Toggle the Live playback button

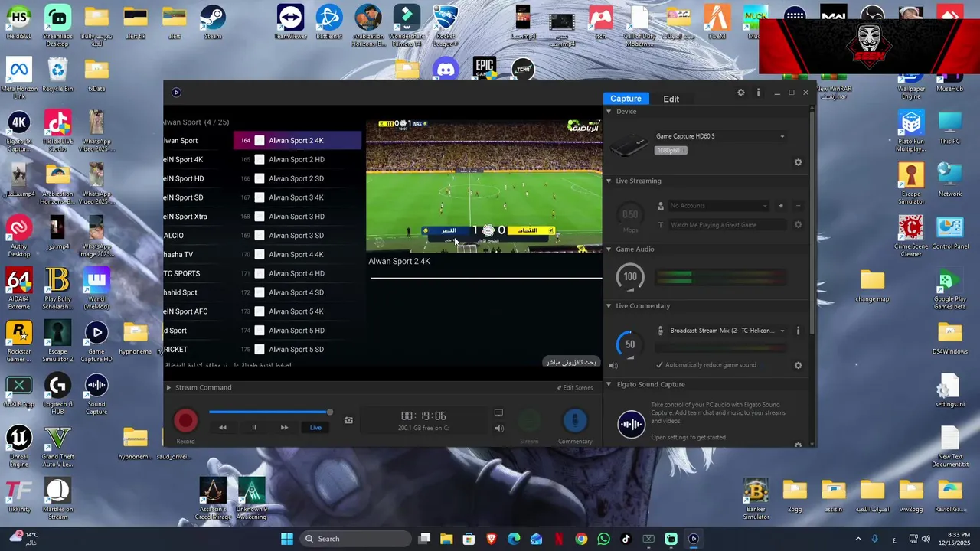pos(315,428)
